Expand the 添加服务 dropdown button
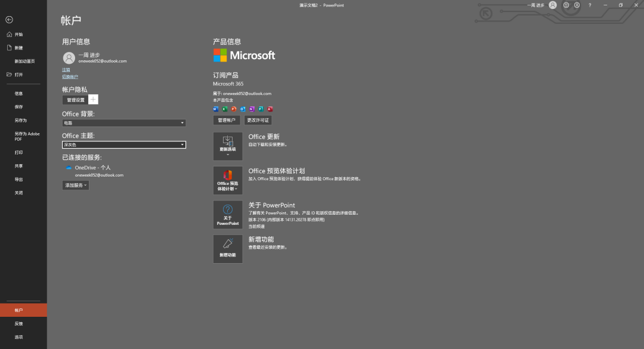This screenshot has height=349, width=644. 76,186
